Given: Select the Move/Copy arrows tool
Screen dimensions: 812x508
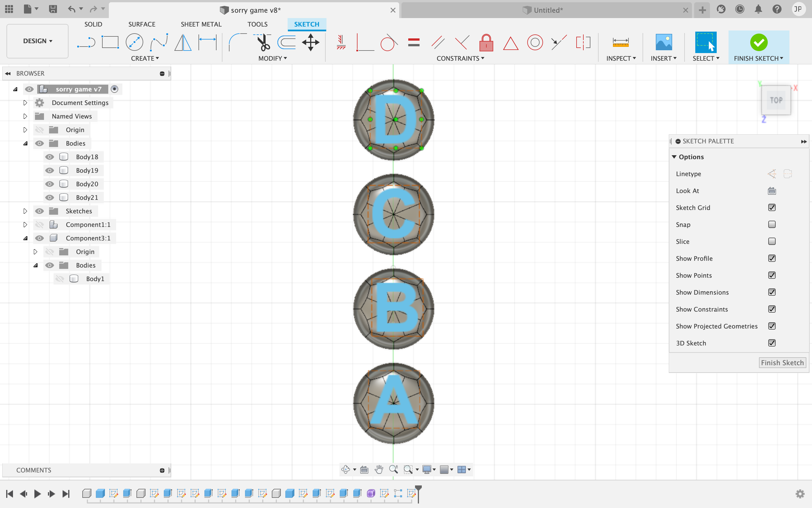Looking at the screenshot, I should [310, 43].
